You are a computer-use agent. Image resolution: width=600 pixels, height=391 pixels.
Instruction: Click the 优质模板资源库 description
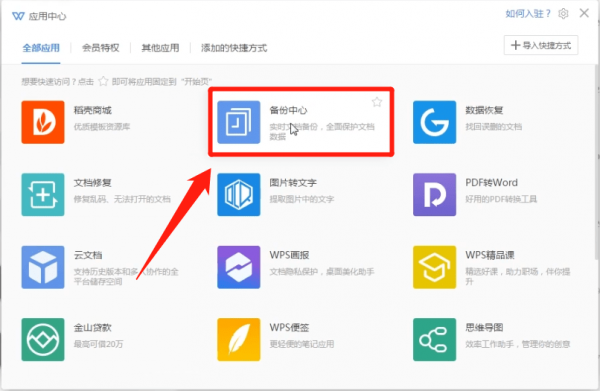[x=102, y=127]
